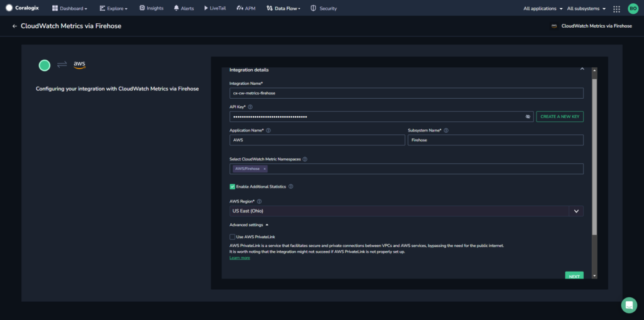644x320 pixels.
Task: Click the Explore icon
Action: 103,8
